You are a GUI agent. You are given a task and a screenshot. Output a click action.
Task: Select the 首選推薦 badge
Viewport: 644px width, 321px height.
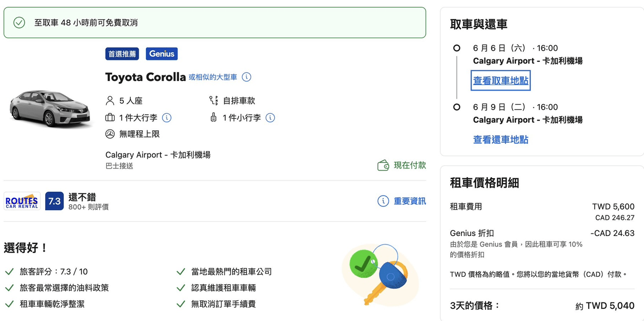[x=122, y=54]
